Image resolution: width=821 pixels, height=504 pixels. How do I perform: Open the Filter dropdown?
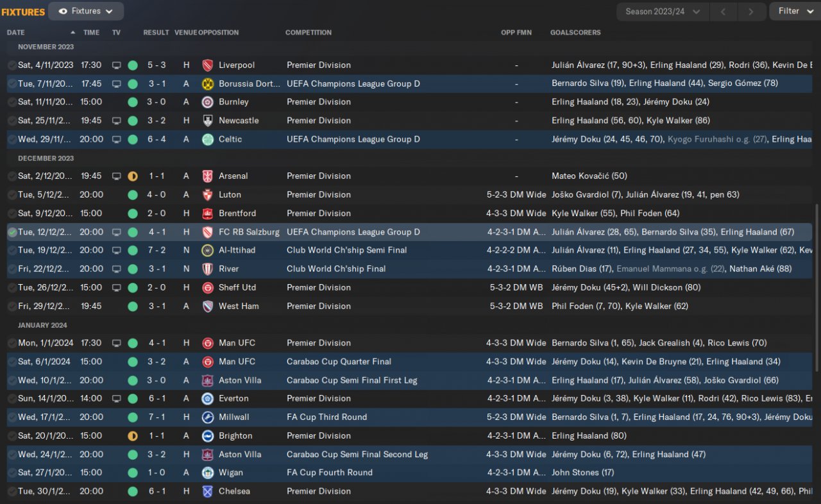[795, 11]
